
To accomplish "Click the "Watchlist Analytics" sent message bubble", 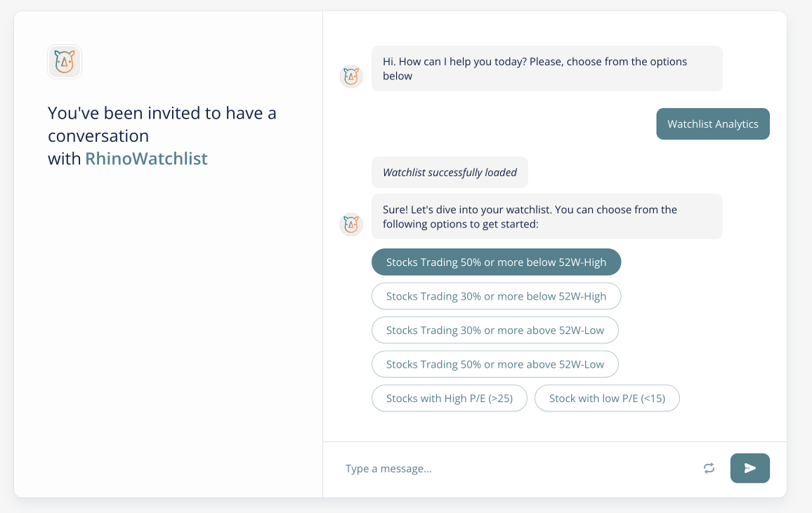I will pyautogui.click(x=712, y=124).
